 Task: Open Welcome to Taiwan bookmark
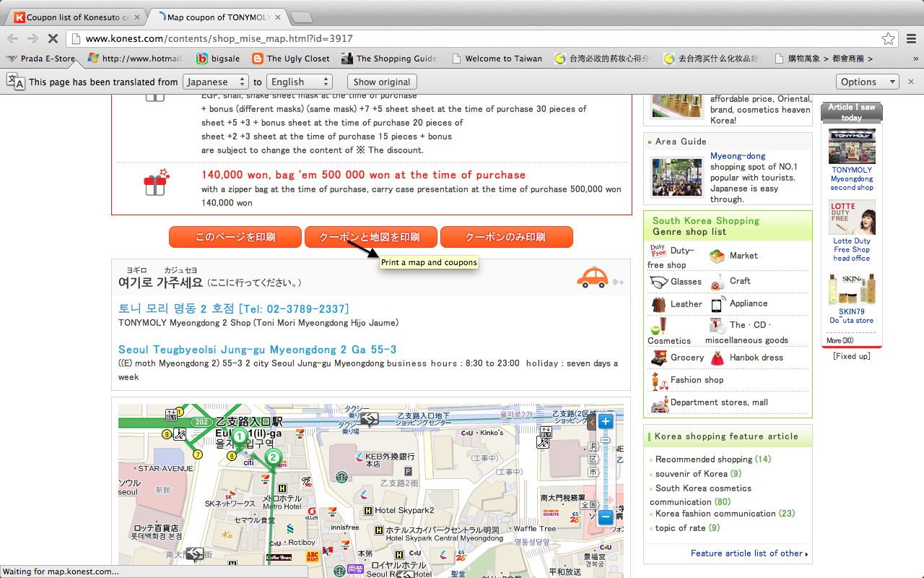pos(496,59)
